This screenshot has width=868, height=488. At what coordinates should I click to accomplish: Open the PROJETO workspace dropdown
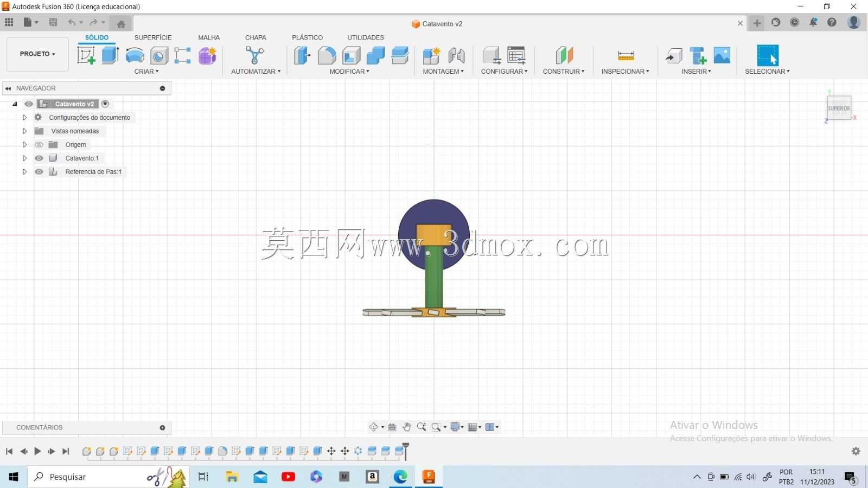(x=37, y=54)
